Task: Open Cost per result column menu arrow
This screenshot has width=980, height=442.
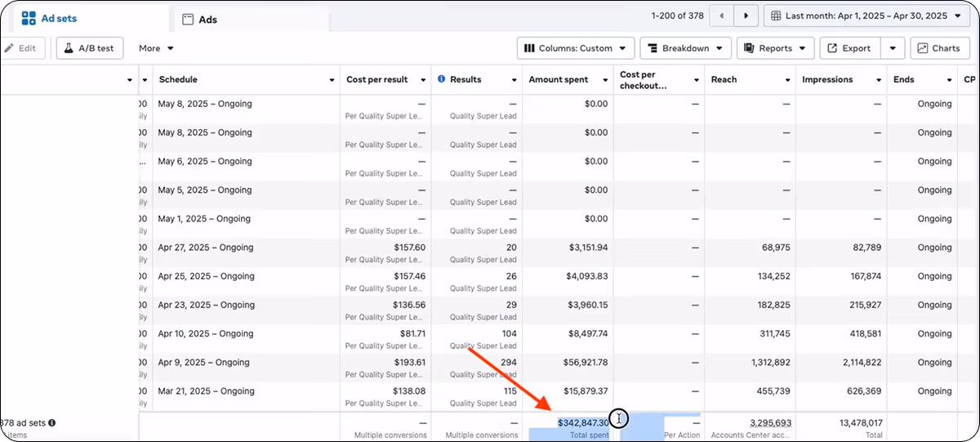Action: [x=423, y=80]
